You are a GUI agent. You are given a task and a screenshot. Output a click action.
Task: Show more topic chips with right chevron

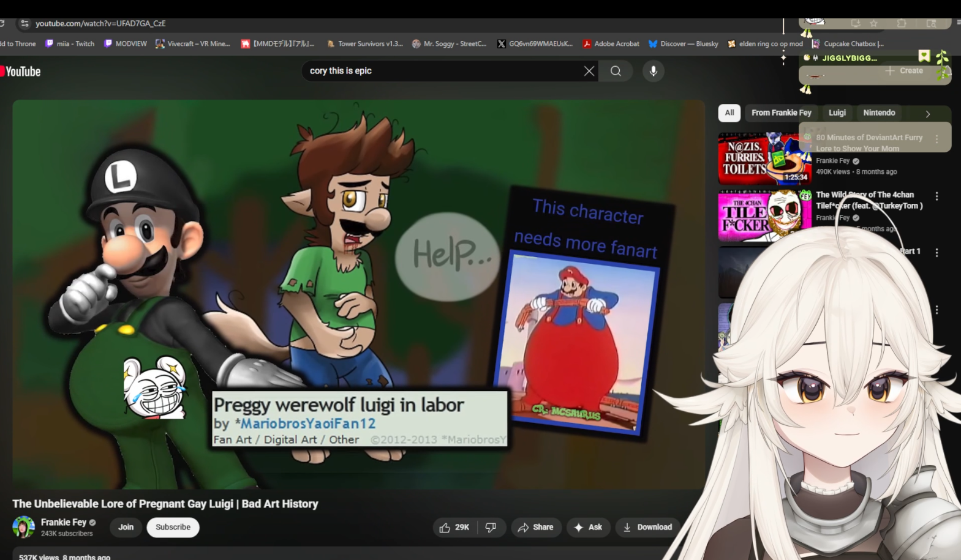(928, 114)
